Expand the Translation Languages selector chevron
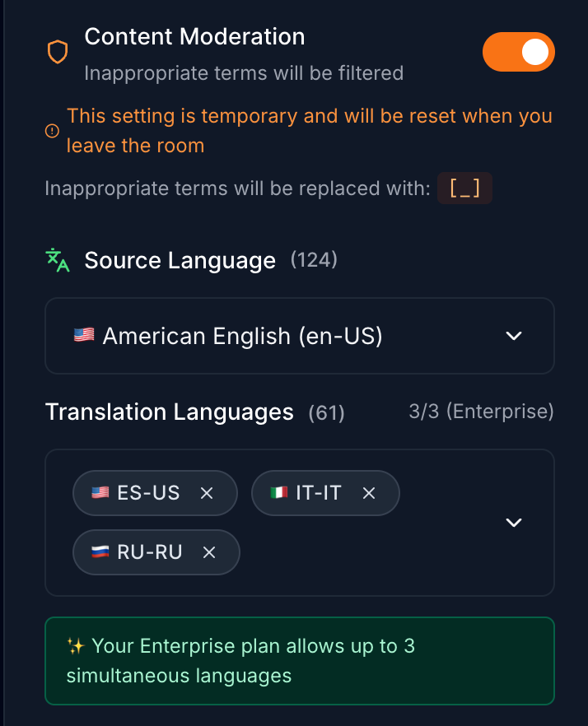Screen dimensions: 588x726 514,523
